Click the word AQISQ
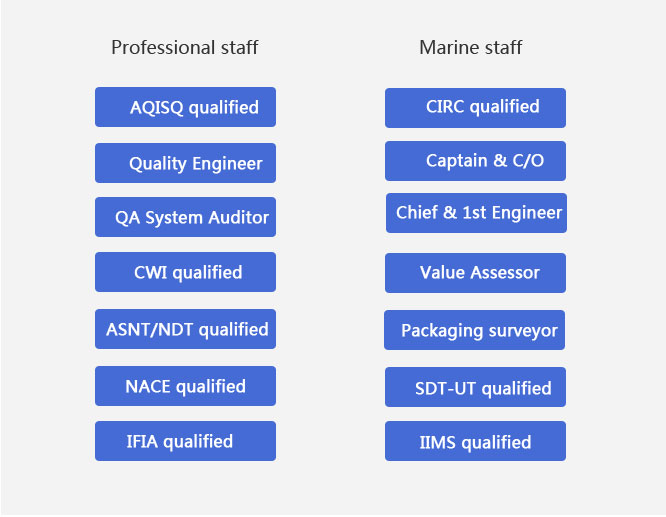Screen dimensions: 666x517 pos(157,107)
